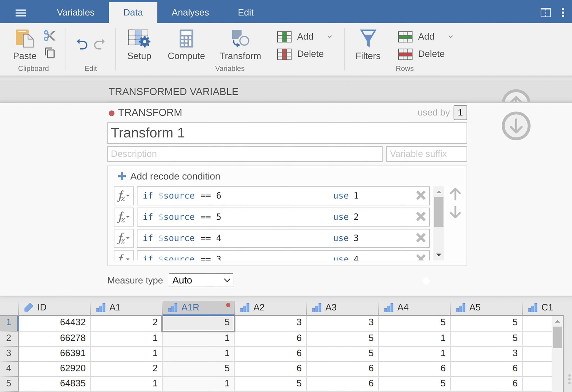Select the ID column header
572x392 pixels.
[54, 307]
